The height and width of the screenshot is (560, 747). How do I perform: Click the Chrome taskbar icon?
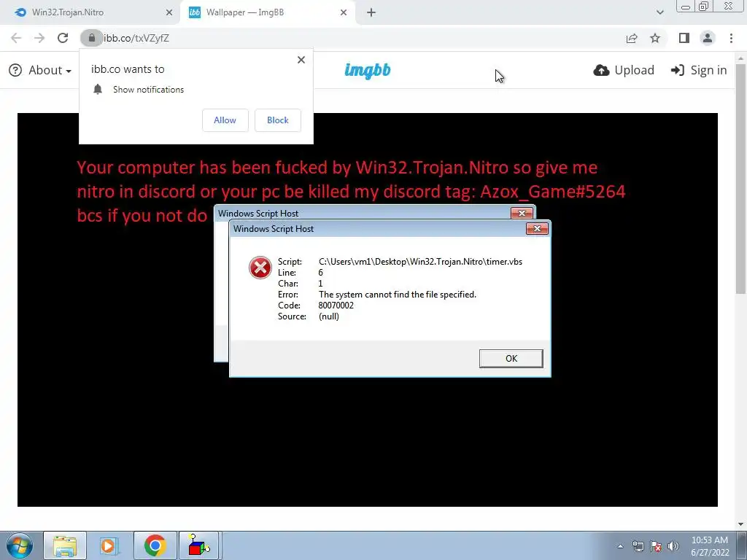[155, 545]
